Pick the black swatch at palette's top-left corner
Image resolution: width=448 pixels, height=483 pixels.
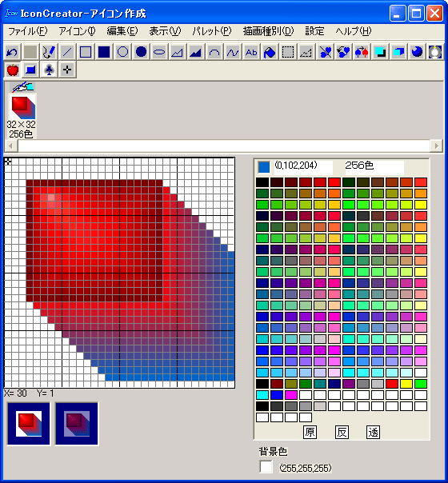pyautogui.click(x=262, y=182)
